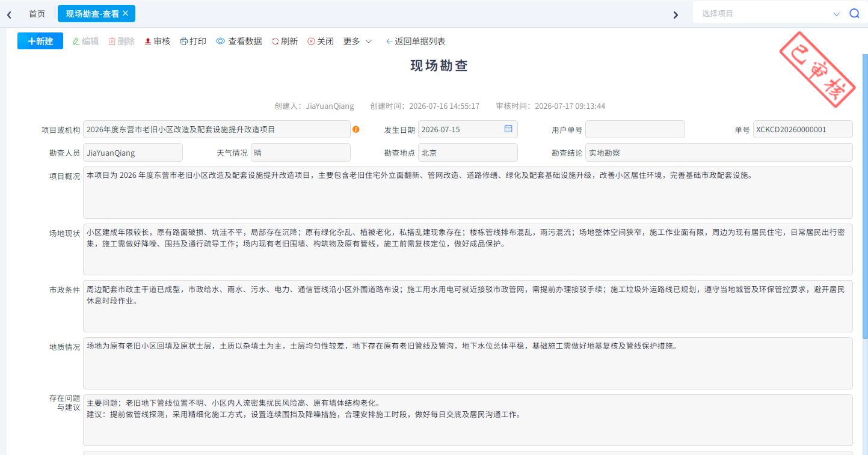Click the 发生日期 date field

point(468,129)
